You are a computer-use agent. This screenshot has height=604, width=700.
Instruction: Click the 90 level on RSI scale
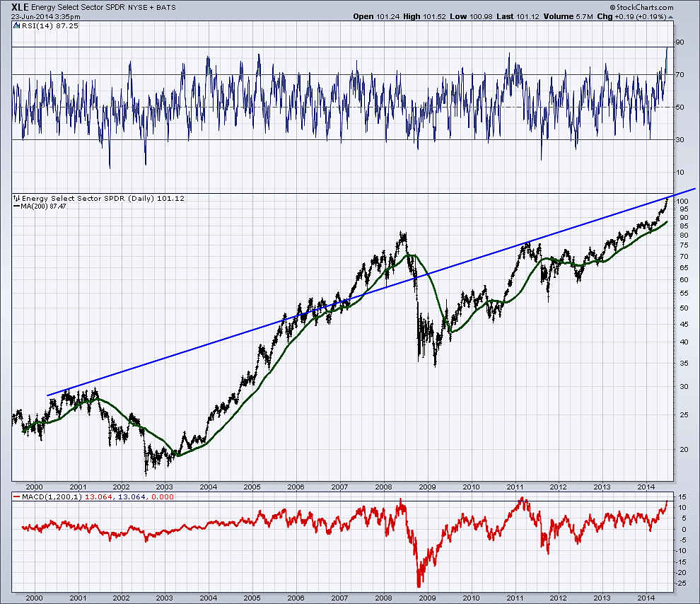tap(680, 42)
